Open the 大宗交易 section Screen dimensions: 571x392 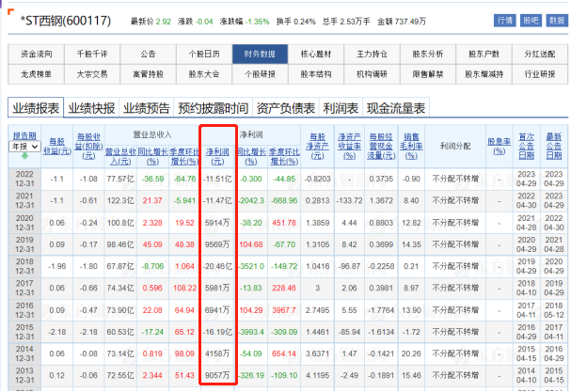(92, 74)
